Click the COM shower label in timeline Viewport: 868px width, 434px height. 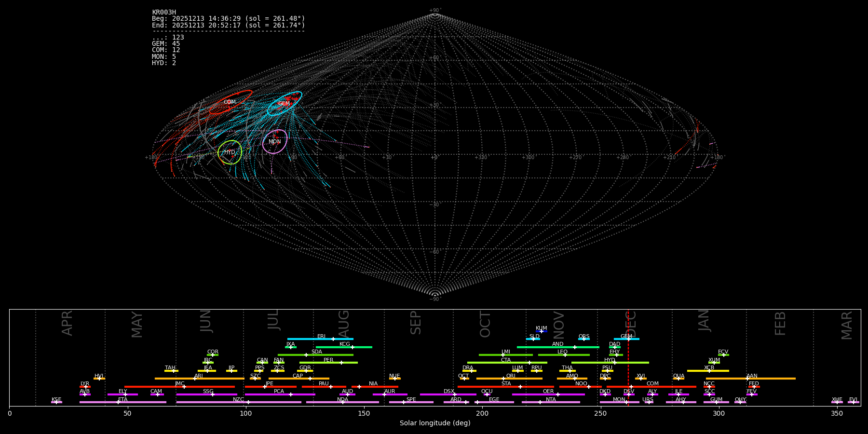pos(652,384)
